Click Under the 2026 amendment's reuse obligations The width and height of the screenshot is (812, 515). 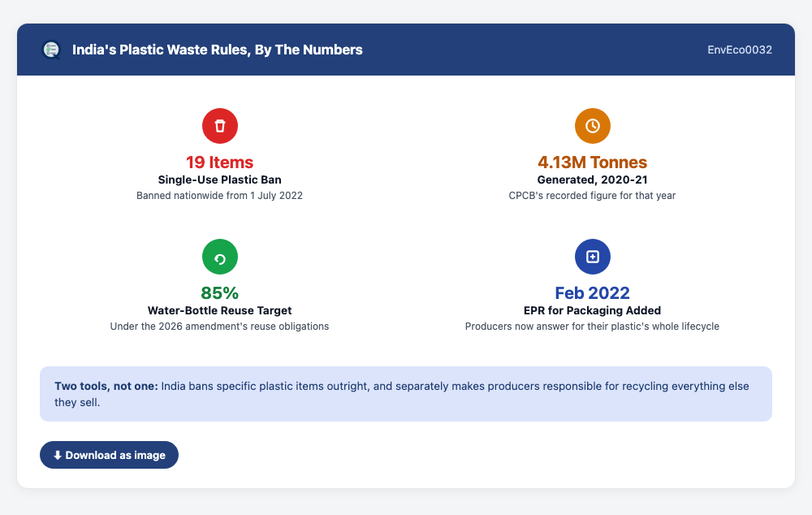219,327
